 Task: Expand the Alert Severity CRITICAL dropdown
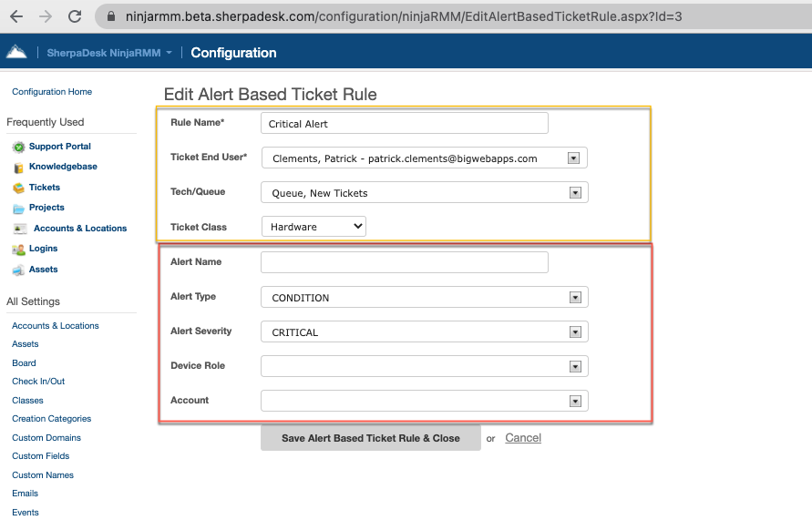point(575,332)
